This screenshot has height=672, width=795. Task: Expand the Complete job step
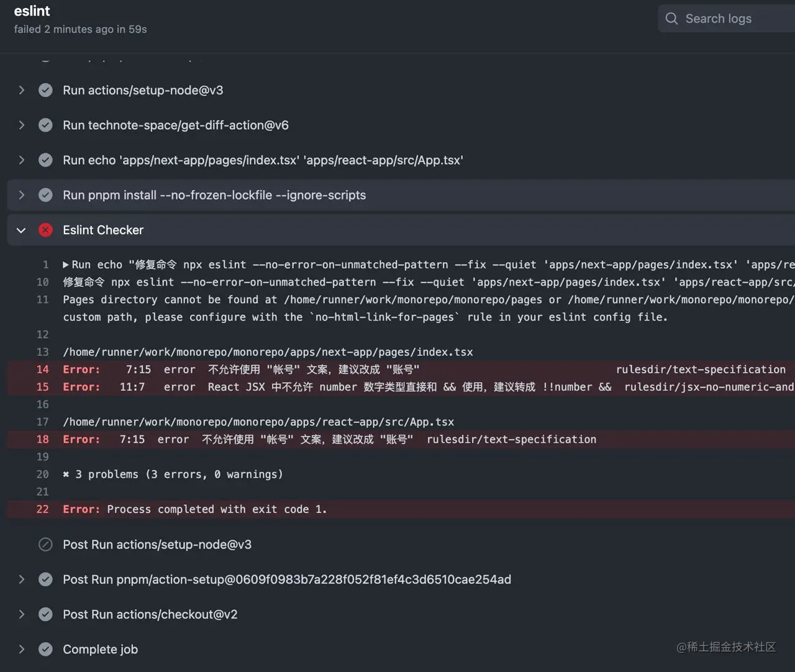pyautogui.click(x=21, y=649)
